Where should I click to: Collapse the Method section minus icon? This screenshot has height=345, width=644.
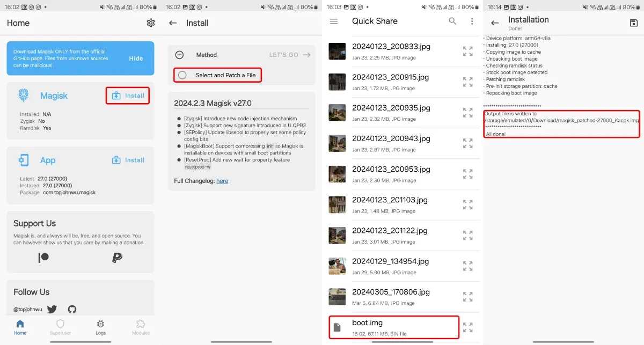click(x=180, y=55)
